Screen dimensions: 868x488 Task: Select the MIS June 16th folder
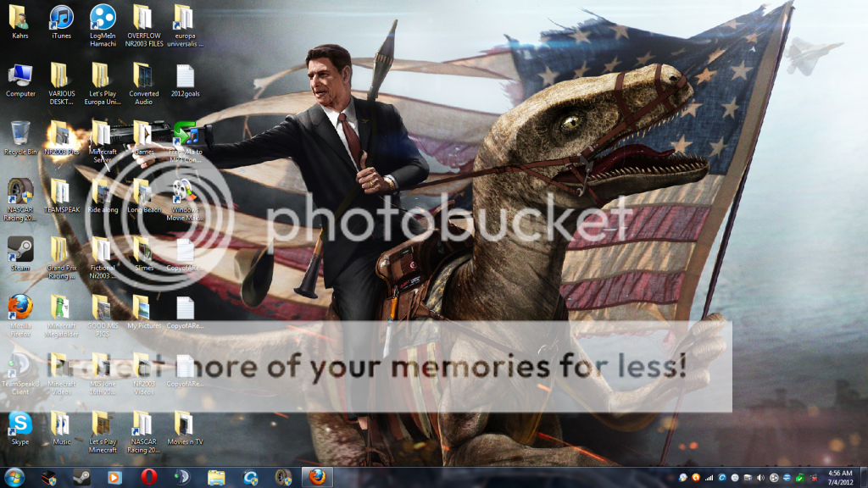[x=103, y=374]
